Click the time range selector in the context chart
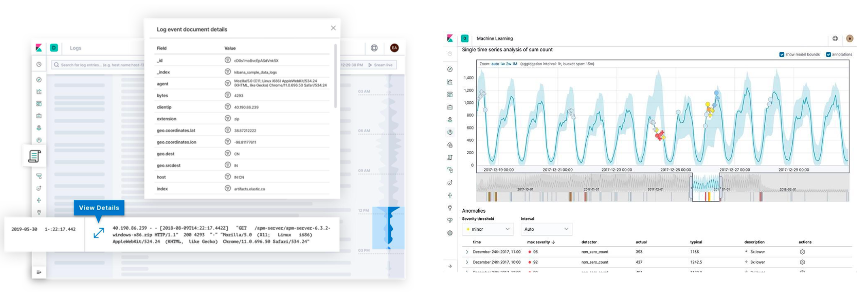Viewport: 868px width, 296px height. [706, 187]
